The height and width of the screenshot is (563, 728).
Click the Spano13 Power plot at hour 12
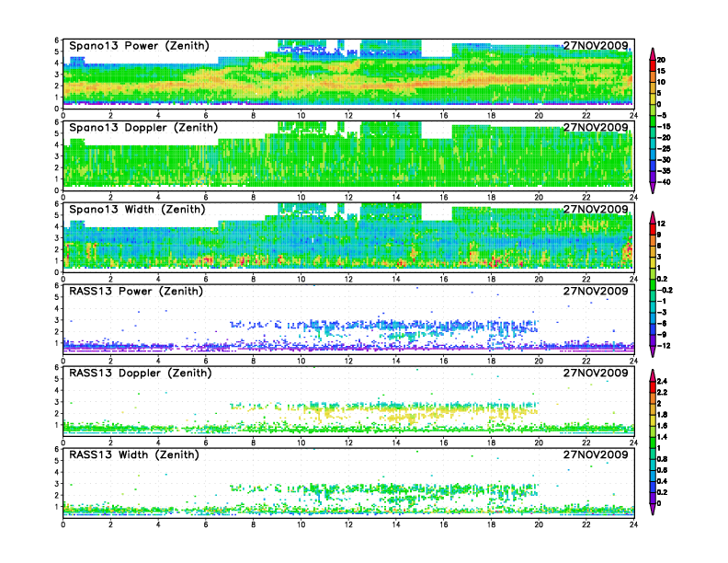point(348,74)
